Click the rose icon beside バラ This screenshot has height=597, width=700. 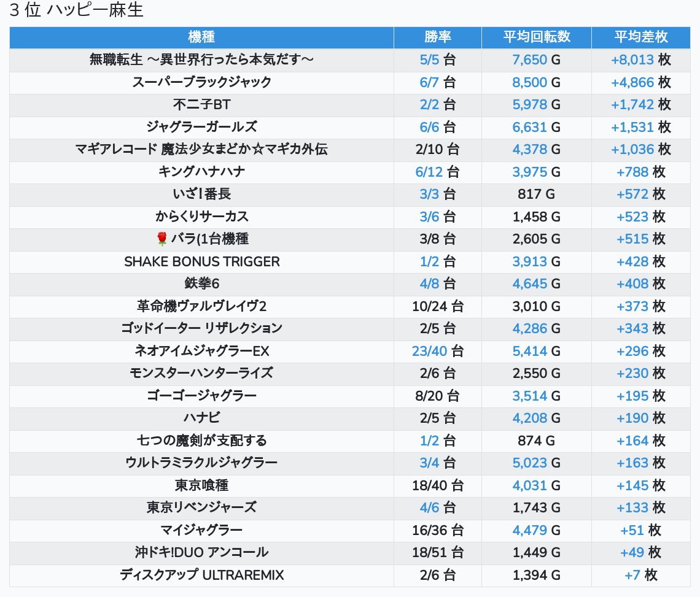pyautogui.click(x=162, y=239)
